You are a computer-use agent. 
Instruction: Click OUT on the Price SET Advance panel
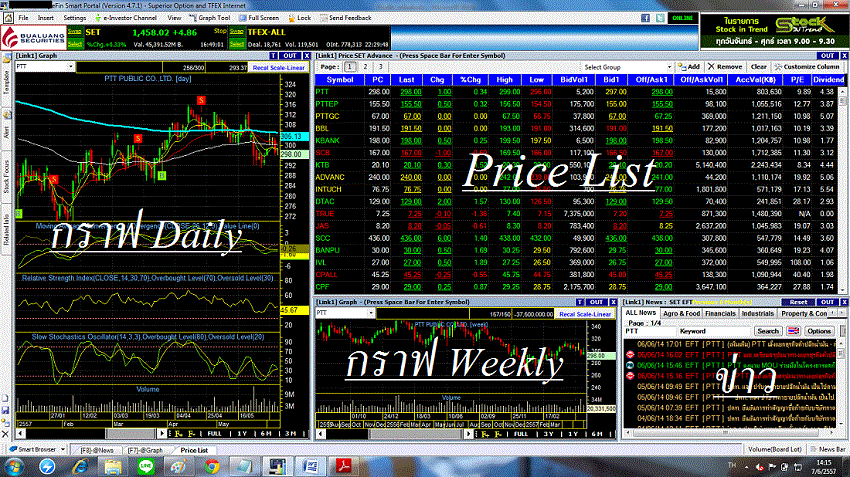pyautogui.click(x=827, y=56)
